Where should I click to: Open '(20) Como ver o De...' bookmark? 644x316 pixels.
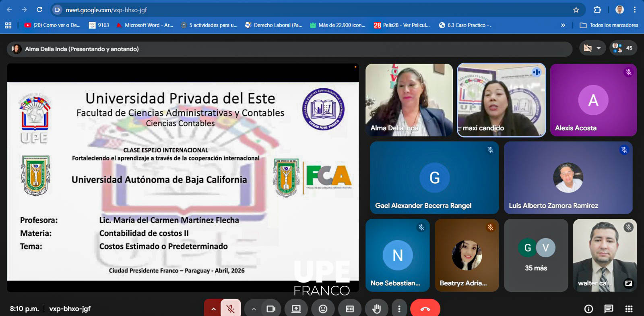coord(52,25)
